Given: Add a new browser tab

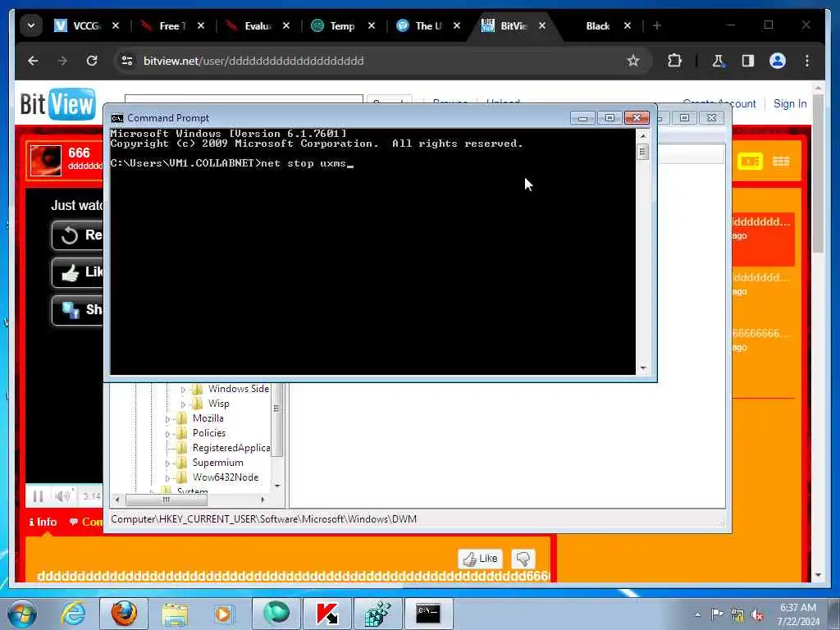Looking at the screenshot, I should 657,25.
